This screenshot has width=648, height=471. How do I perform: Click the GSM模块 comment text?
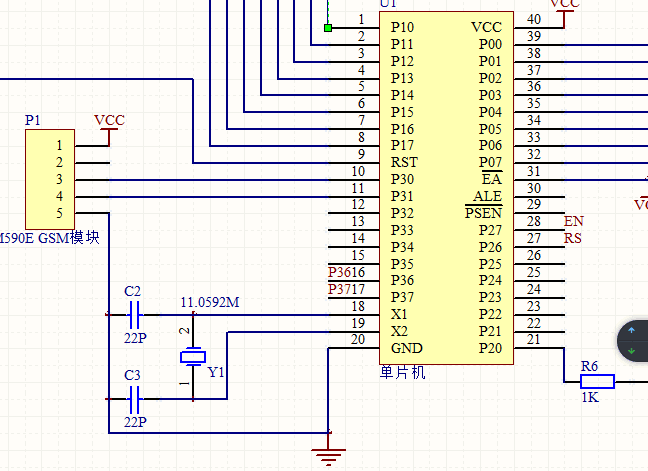coord(69,238)
